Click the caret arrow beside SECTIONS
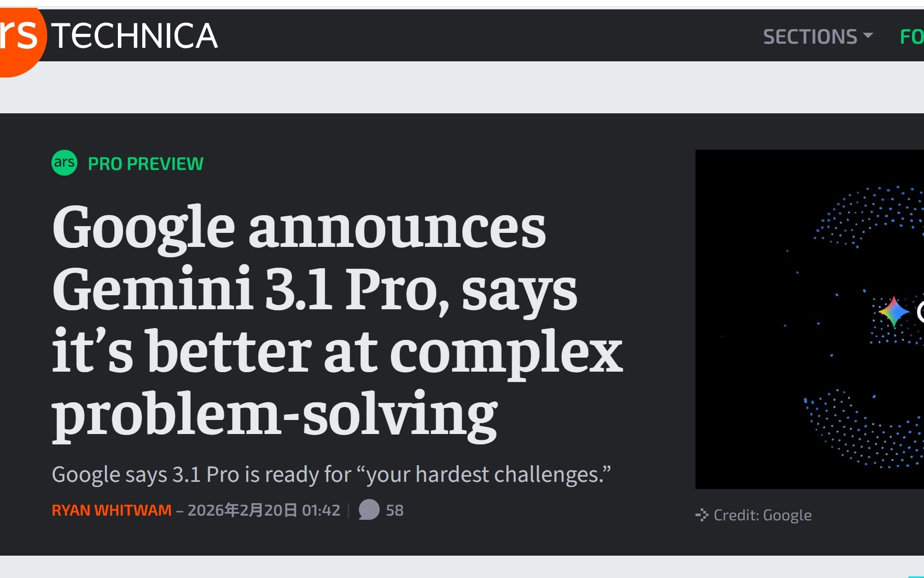 (x=868, y=36)
